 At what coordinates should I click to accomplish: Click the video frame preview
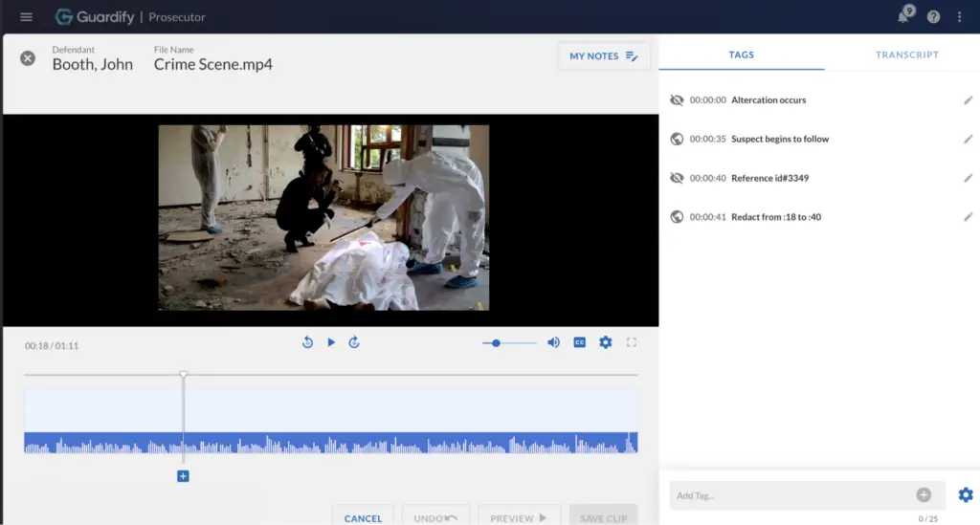[x=323, y=217]
